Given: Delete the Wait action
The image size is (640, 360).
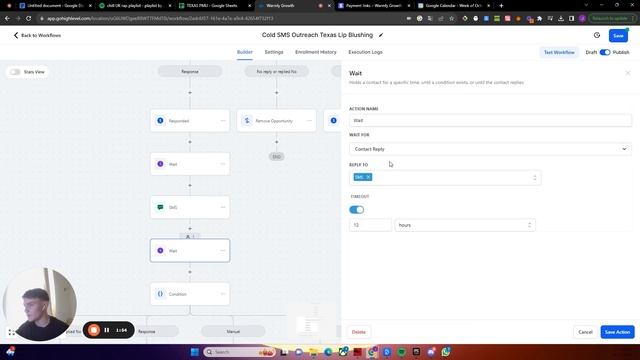Looking at the screenshot, I should [358, 332].
